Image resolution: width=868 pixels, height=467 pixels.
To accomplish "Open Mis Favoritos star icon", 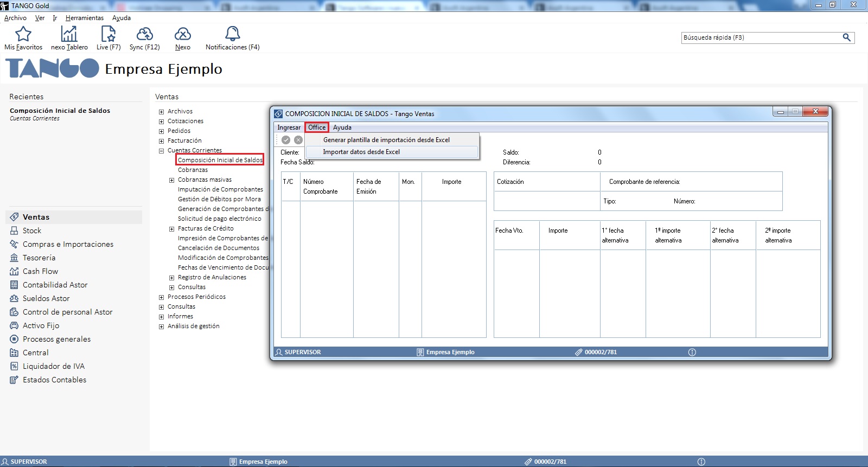I will (23, 35).
